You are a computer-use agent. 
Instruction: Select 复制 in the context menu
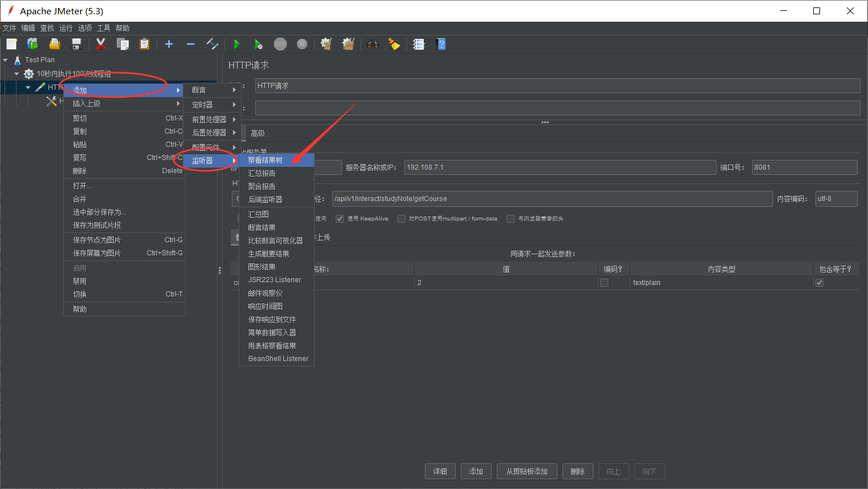pyautogui.click(x=124, y=131)
